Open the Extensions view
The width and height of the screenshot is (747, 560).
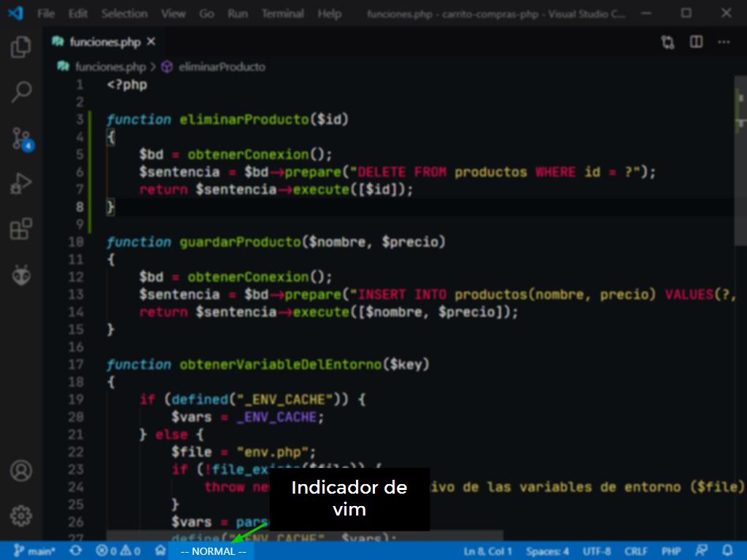(21, 229)
